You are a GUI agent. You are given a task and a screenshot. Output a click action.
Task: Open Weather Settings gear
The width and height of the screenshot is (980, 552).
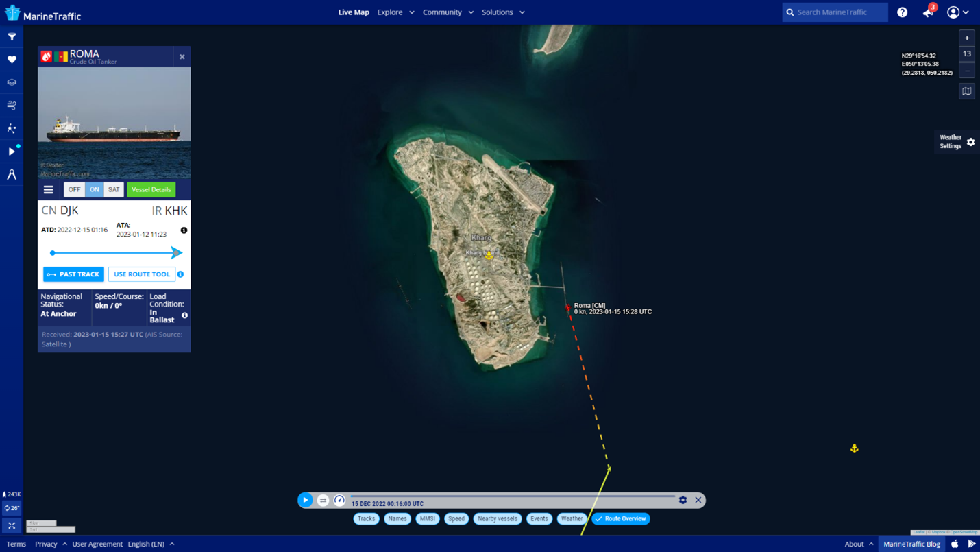971,142
